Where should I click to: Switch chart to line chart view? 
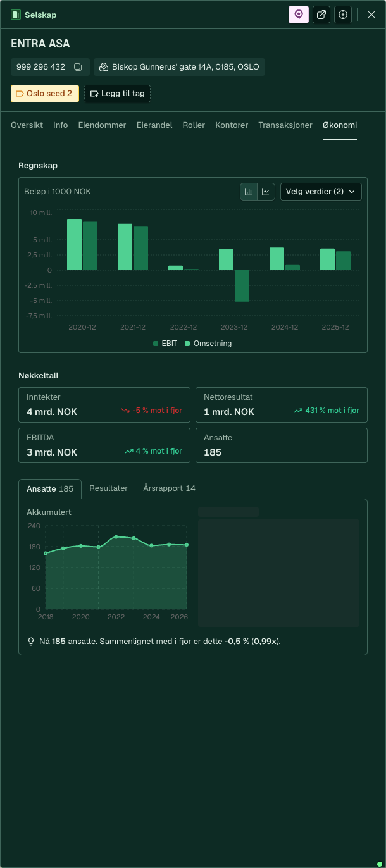click(x=266, y=191)
